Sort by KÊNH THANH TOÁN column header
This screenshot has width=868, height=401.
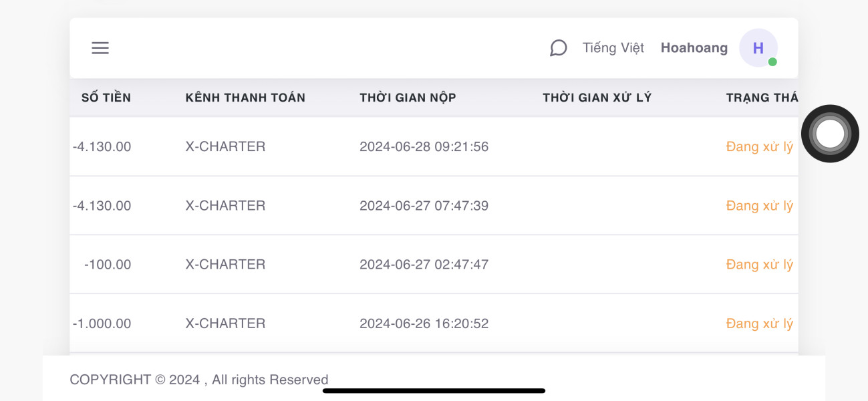tap(245, 98)
